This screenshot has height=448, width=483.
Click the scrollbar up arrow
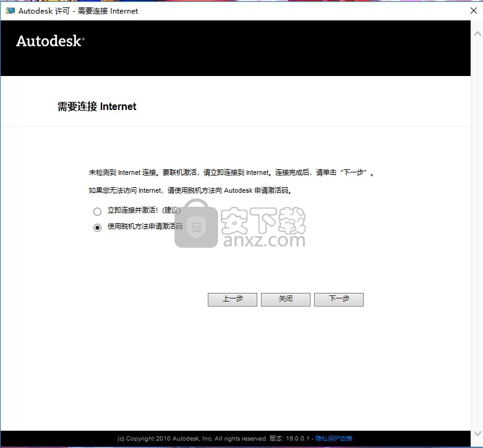pos(477,34)
